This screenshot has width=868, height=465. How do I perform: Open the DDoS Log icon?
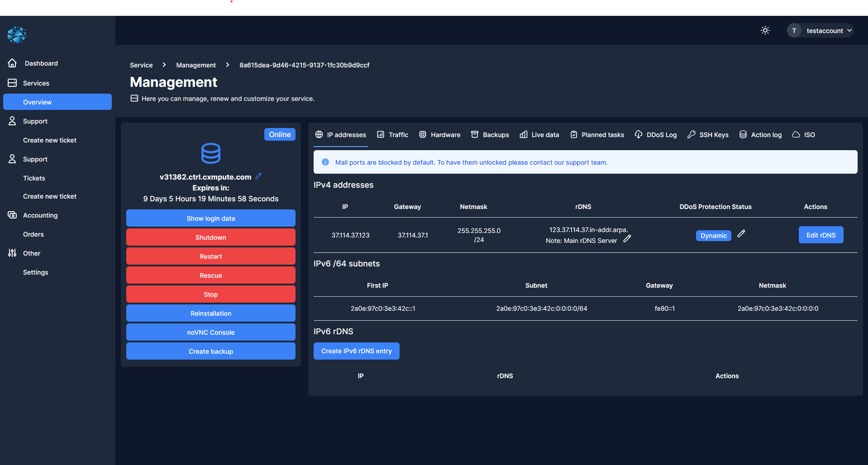tap(638, 134)
